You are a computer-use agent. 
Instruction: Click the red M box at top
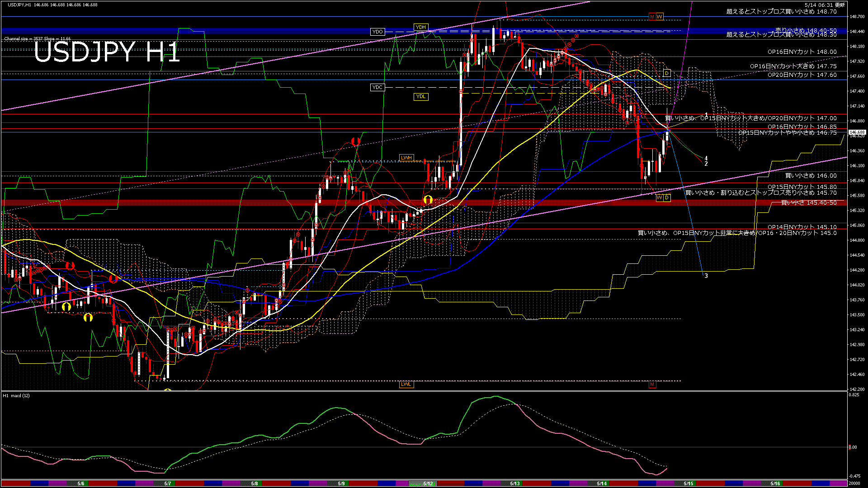pos(652,17)
